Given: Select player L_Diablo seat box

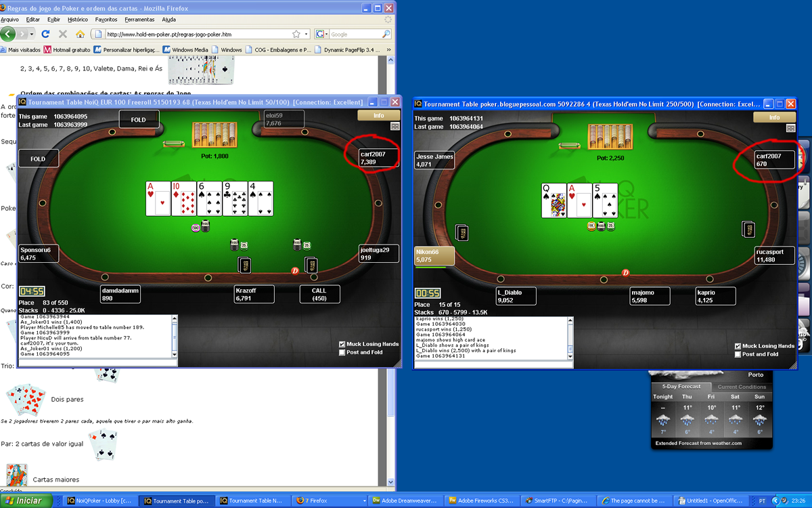Looking at the screenshot, I should click(516, 296).
